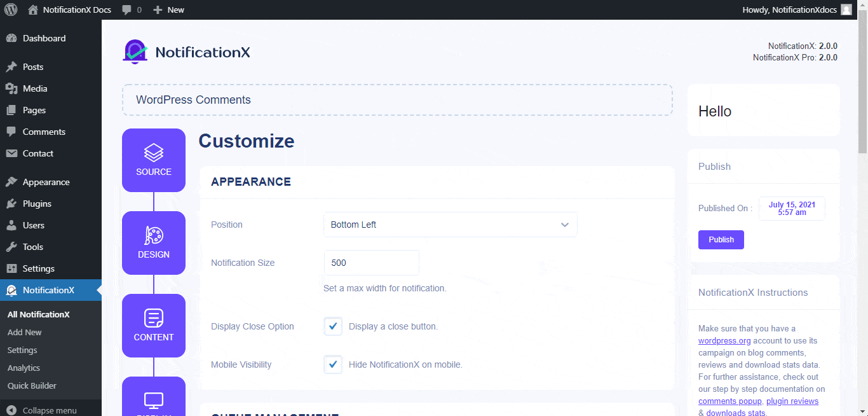868x416 pixels.
Task: Click the chevron arrow of Position dropdown
Action: (x=564, y=225)
